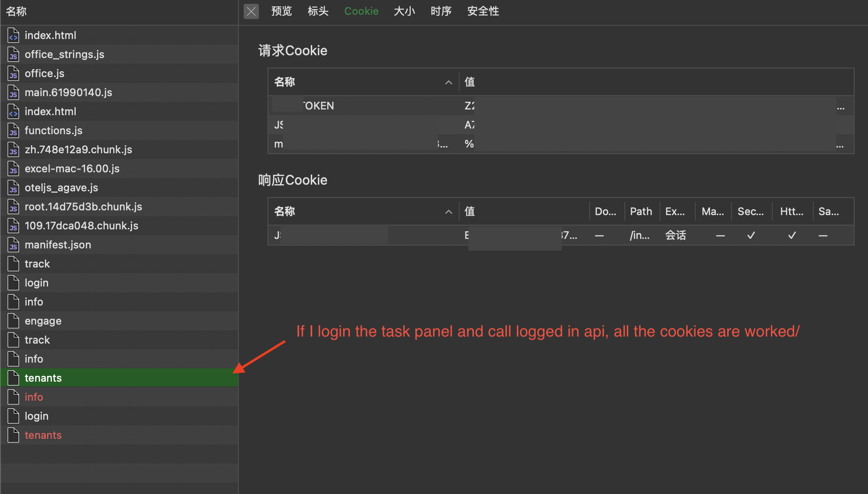Sort the requests list using the 名称 header
Screen dimensions: 868x494
(x=16, y=11)
